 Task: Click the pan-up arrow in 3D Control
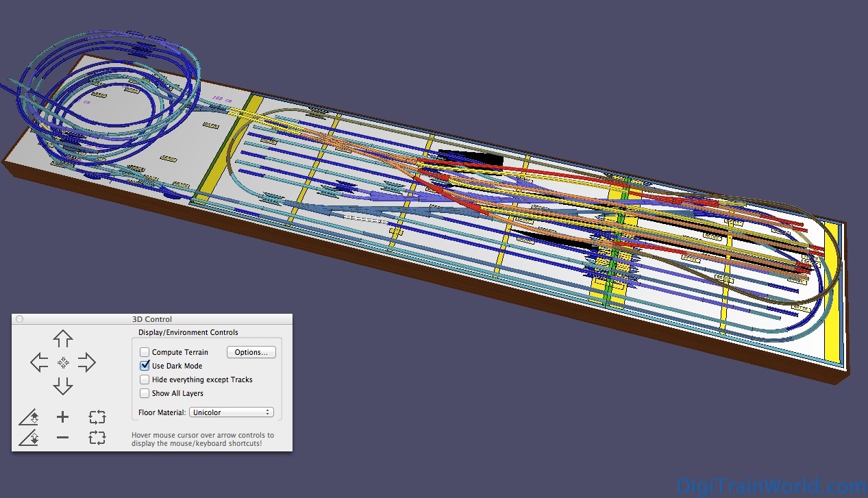(x=63, y=338)
